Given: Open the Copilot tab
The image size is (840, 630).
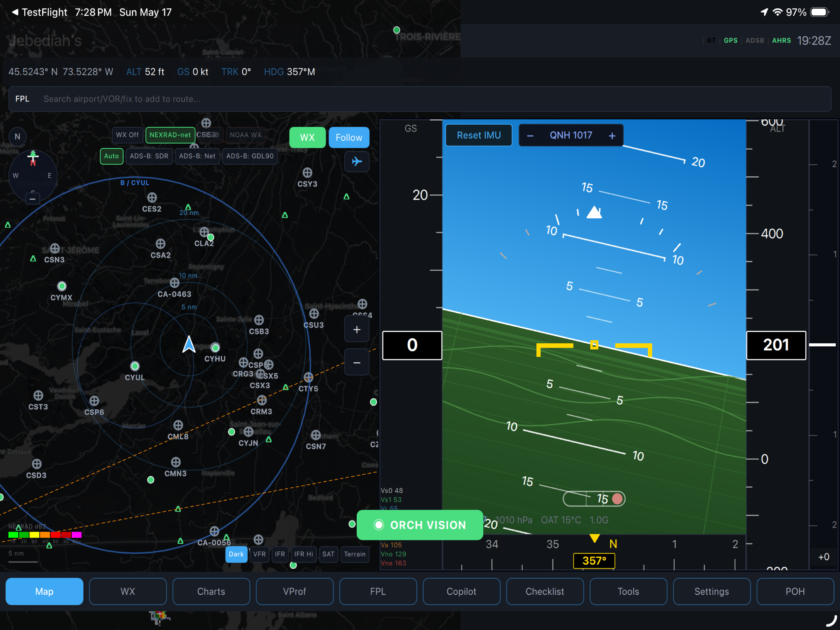Looking at the screenshot, I should point(462,591).
